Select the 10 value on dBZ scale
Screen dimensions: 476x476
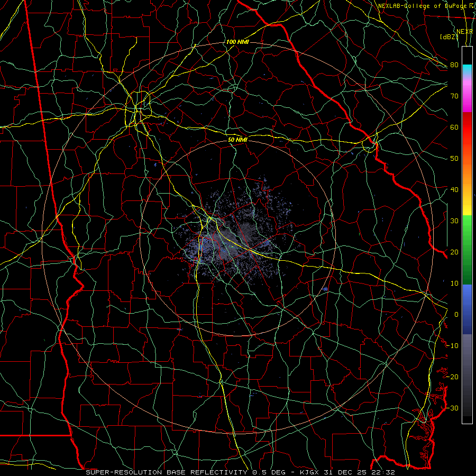click(454, 283)
